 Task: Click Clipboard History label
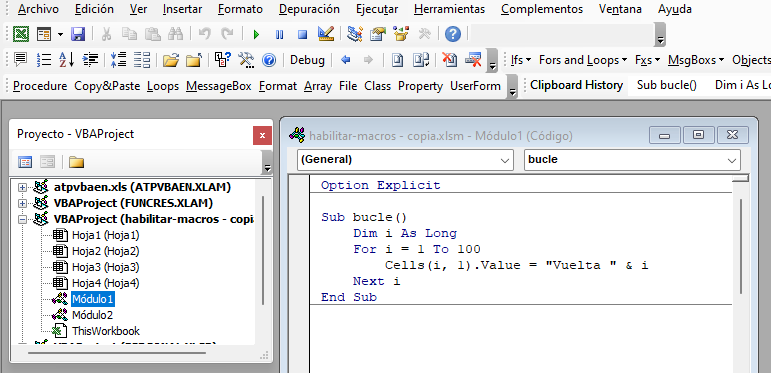pyautogui.click(x=576, y=85)
